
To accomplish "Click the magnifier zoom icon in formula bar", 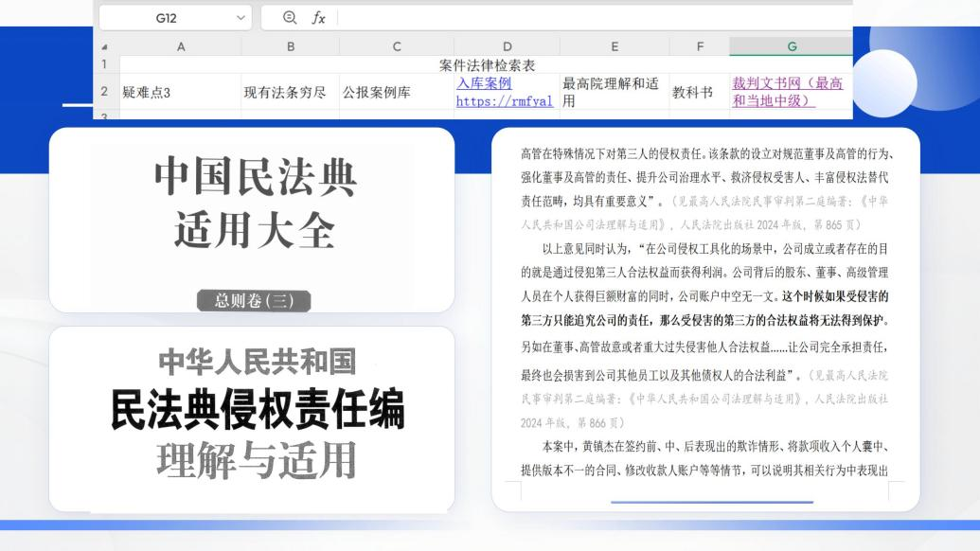I will [291, 18].
